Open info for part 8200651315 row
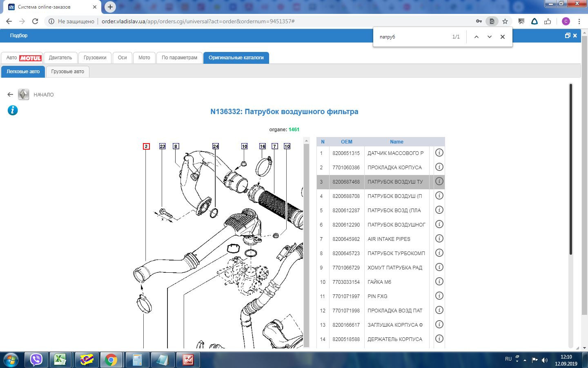 (439, 153)
